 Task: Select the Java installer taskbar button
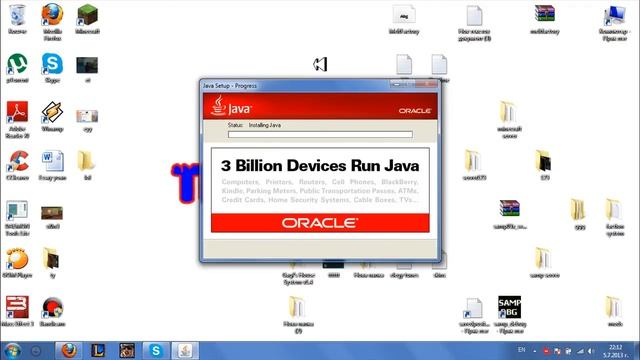tap(185, 351)
